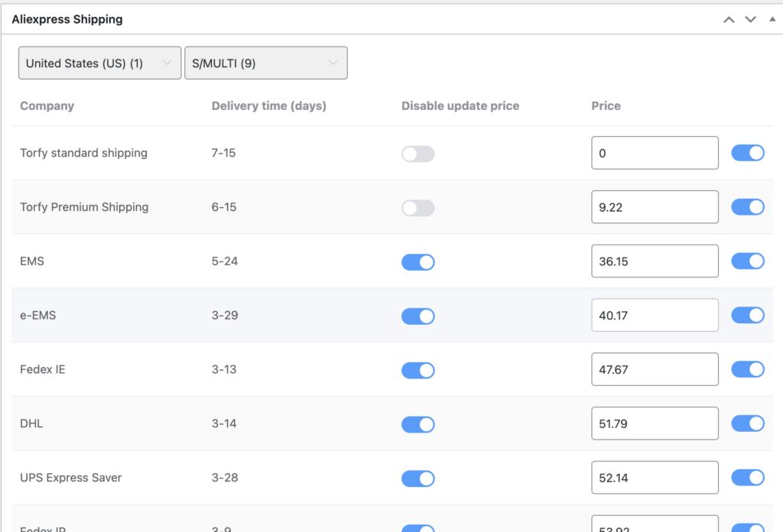The height and width of the screenshot is (532, 783).
Task: Click the Disable update price column header
Action: pyautogui.click(x=460, y=105)
